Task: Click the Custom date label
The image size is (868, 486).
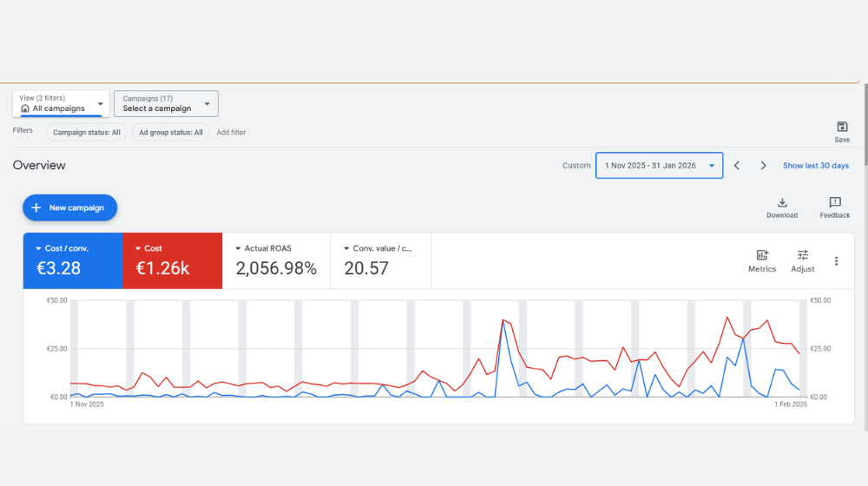Action: pyautogui.click(x=576, y=166)
